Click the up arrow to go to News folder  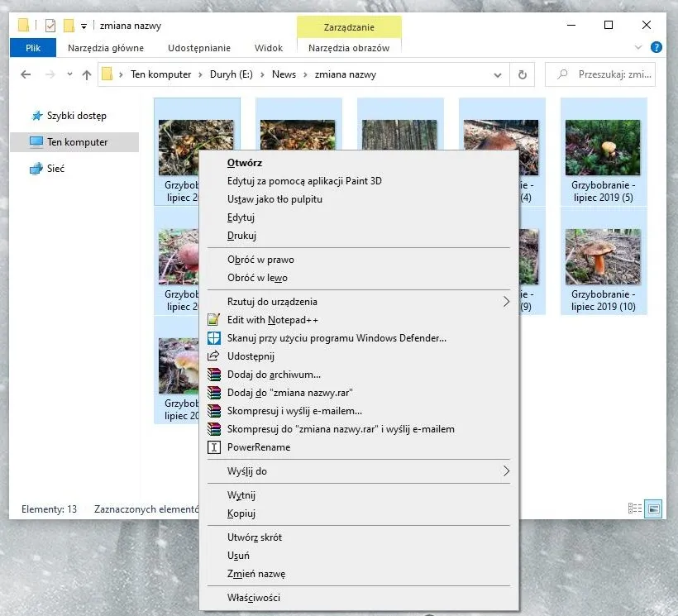pyautogui.click(x=86, y=74)
